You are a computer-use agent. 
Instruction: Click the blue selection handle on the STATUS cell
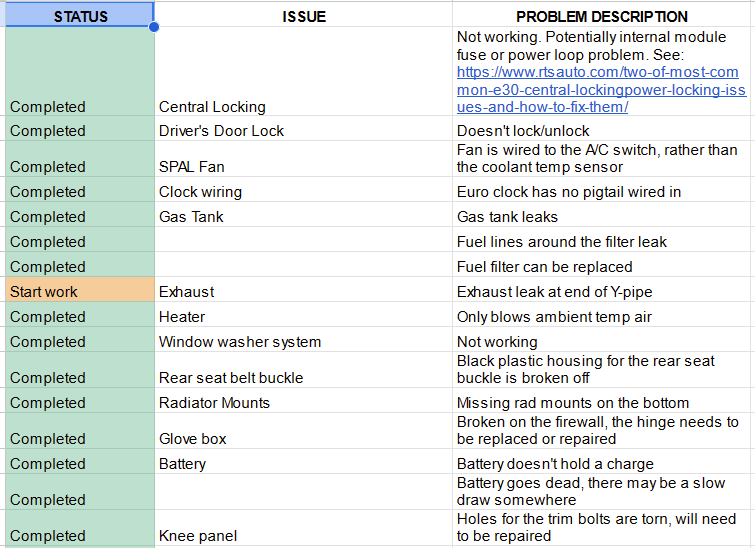[154, 27]
